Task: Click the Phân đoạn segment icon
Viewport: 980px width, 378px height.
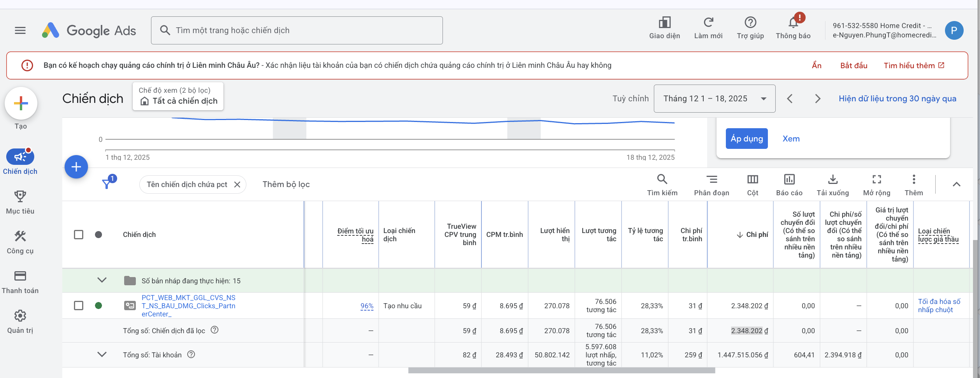Action: click(x=712, y=179)
